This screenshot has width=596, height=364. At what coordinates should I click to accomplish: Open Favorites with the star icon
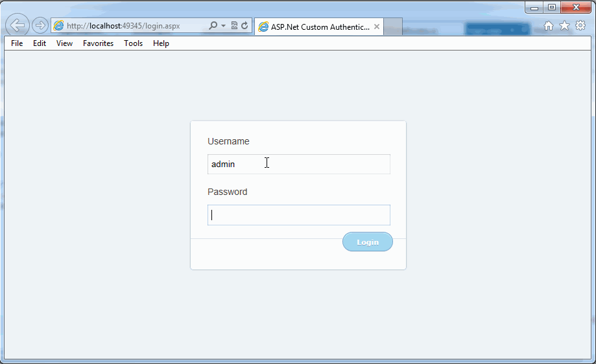click(x=564, y=26)
